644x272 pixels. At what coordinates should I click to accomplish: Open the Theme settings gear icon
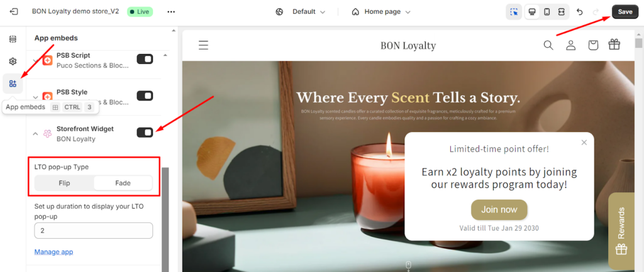13,62
